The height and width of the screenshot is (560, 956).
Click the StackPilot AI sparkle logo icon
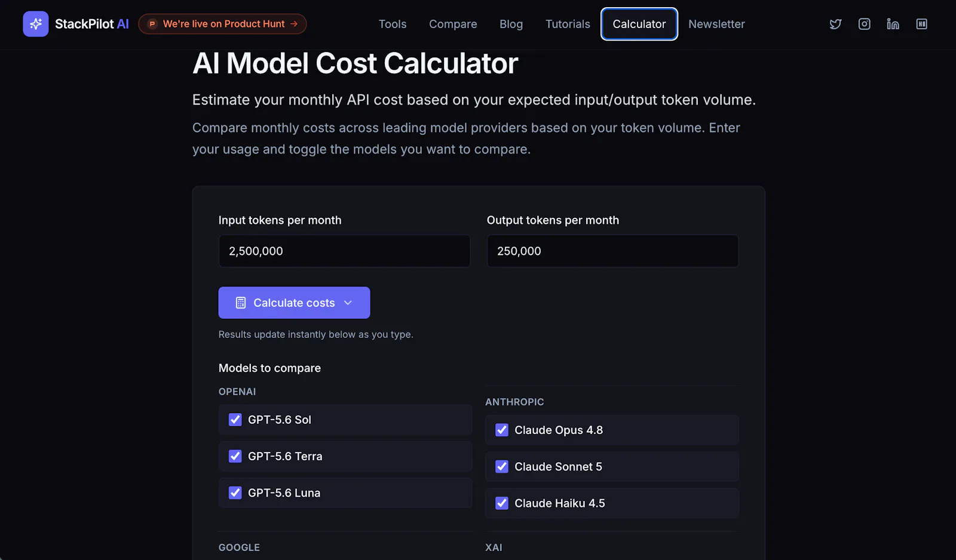[36, 24]
